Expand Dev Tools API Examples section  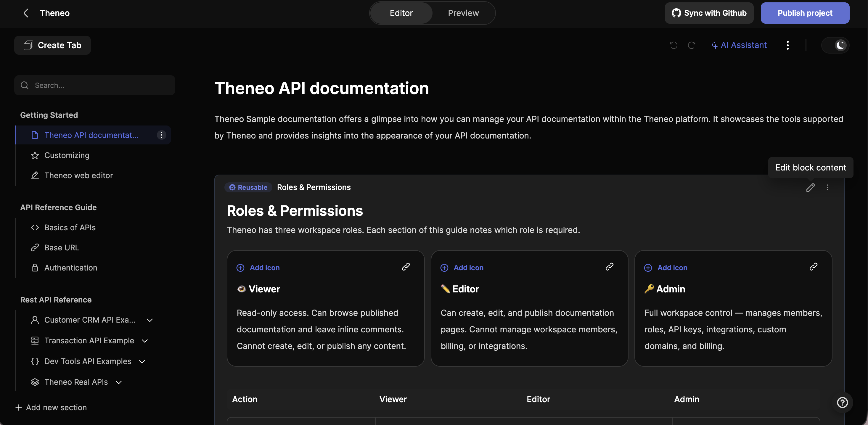[142, 361]
